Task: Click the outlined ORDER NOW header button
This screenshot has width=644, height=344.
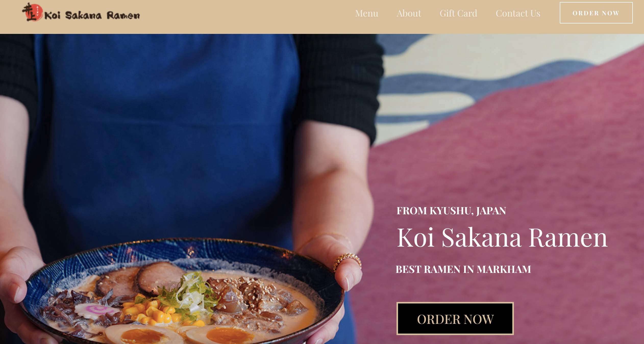Action: click(x=596, y=13)
